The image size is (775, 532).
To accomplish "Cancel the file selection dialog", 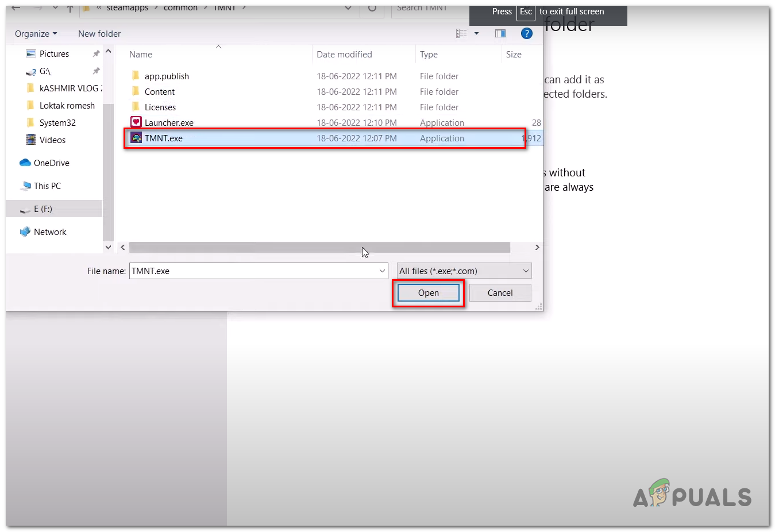I will 500,292.
